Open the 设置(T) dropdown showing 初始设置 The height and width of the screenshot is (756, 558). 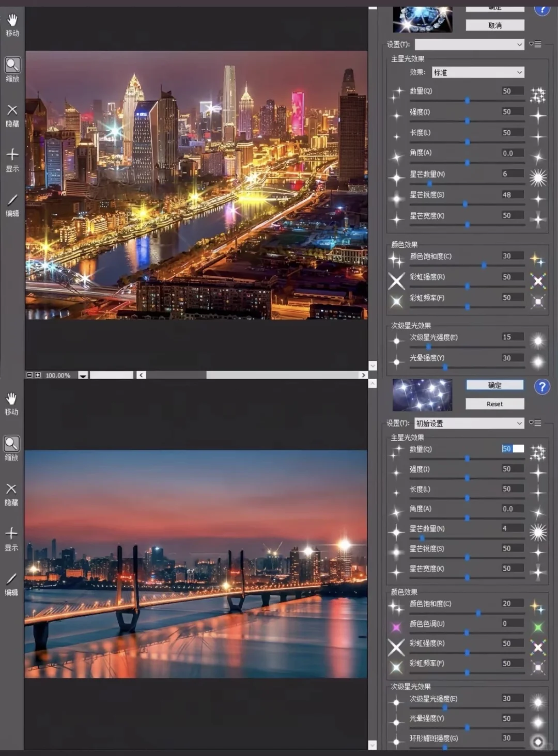[x=470, y=423]
